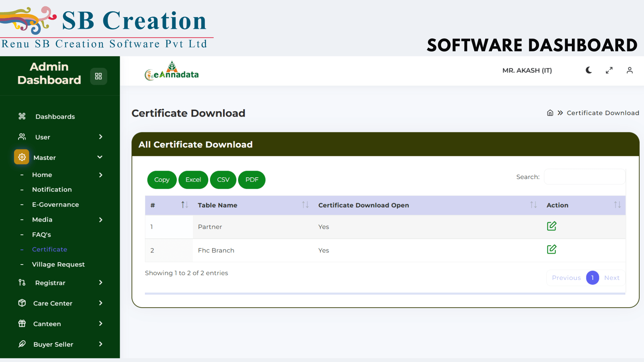Expand the Buyer Seller menu chevron
The image size is (644, 362).
click(101, 344)
